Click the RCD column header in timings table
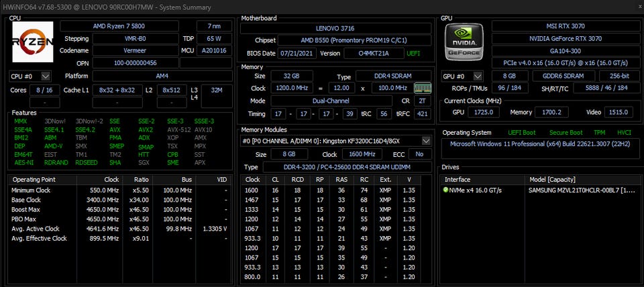Image resolution: width=644 pixels, height=287 pixels. 298,180
